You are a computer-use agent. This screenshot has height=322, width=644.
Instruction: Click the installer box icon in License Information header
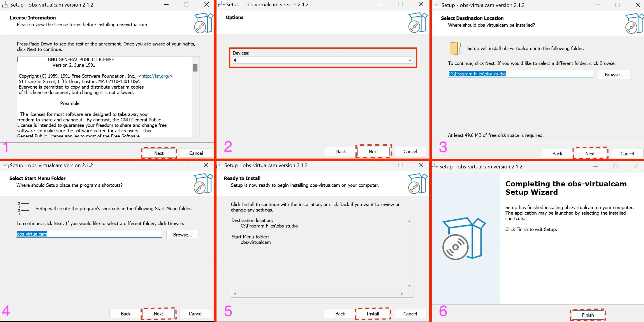tap(204, 23)
